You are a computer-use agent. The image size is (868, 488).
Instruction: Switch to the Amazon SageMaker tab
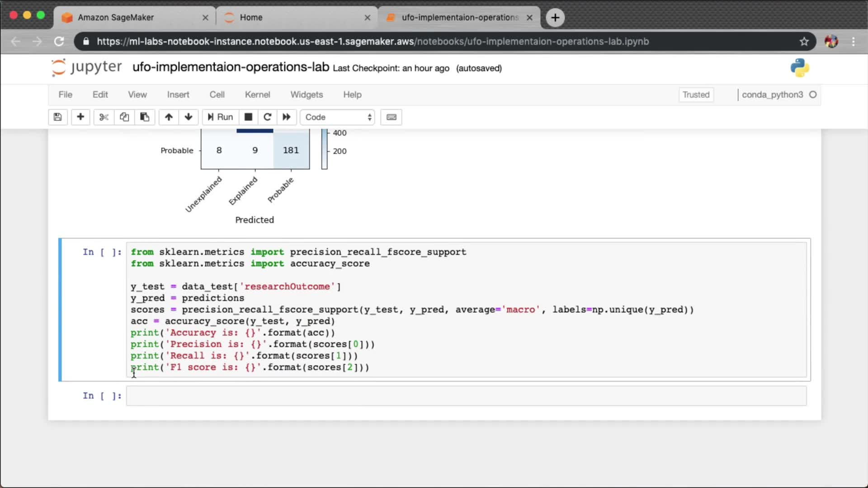click(x=116, y=17)
